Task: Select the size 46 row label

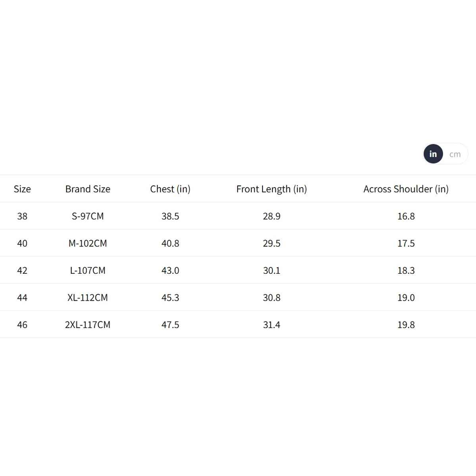Action: [22, 325]
